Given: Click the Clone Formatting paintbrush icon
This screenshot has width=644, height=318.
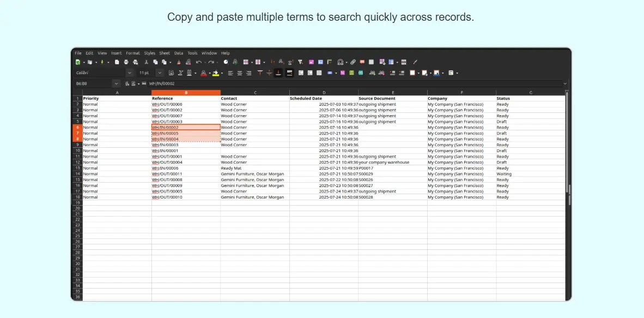Looking at the screenshot, I should 178,62.
